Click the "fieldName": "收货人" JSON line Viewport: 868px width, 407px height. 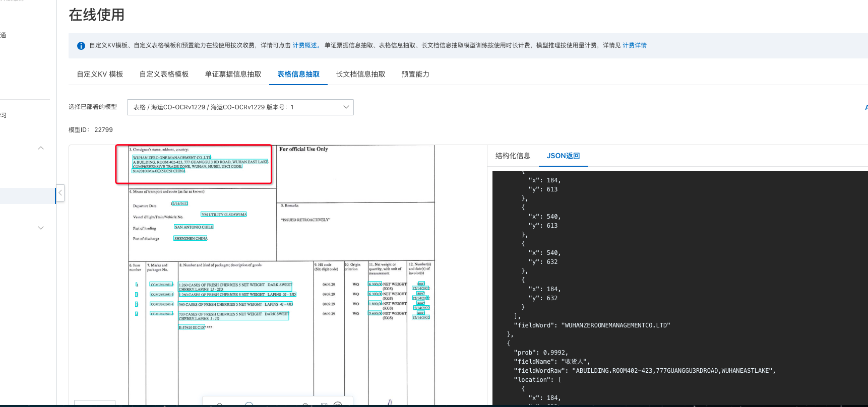[x=551, y=362]
